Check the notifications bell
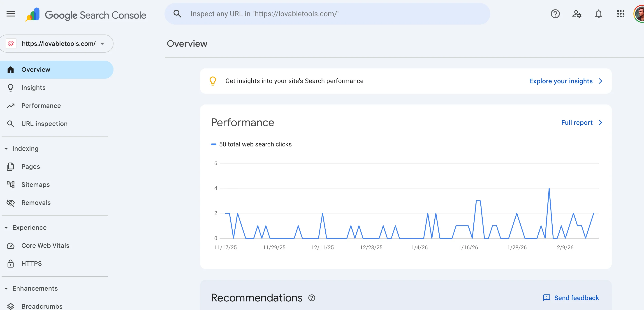Viewport: 644px width, 310px height. click(x=598, y=14)
